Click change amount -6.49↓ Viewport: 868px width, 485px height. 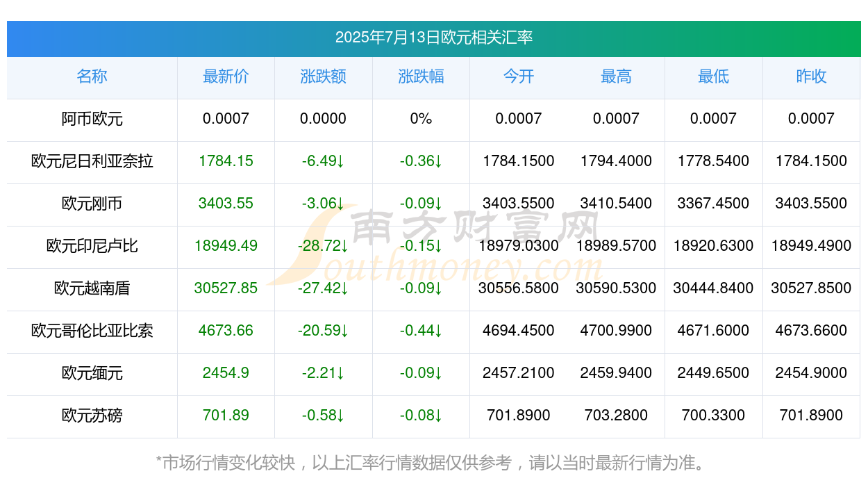[x=323, y=161]
